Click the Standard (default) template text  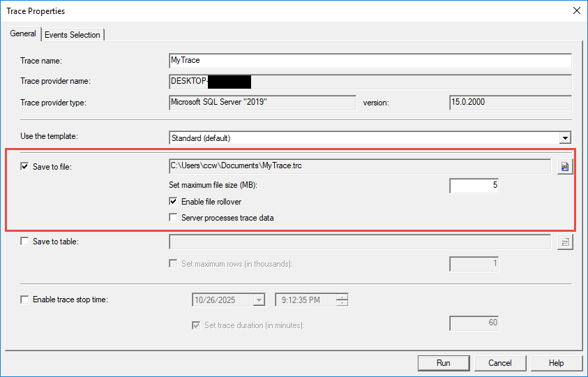click(x=201, y=138)
